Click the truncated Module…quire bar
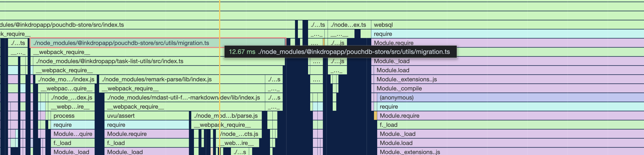The width and height of the screenshot is (644, 155). (x=73, y=134)
